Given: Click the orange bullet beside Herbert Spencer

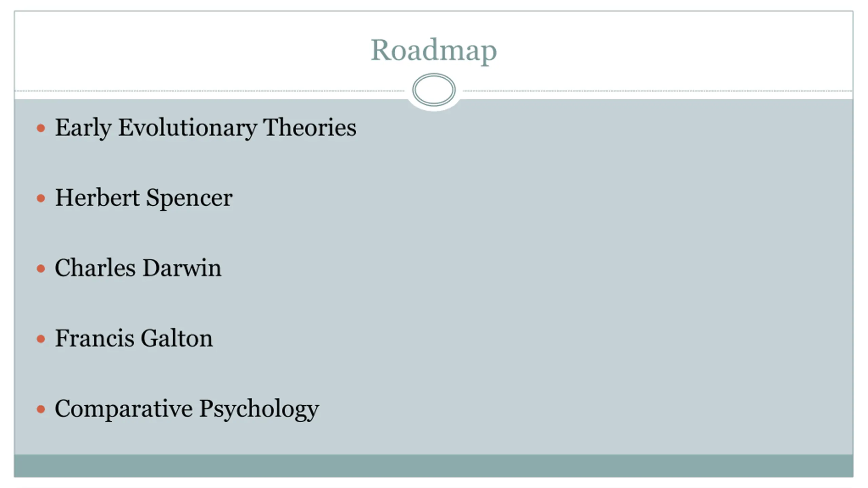Looking at the screenshot, I should [41, 198].
